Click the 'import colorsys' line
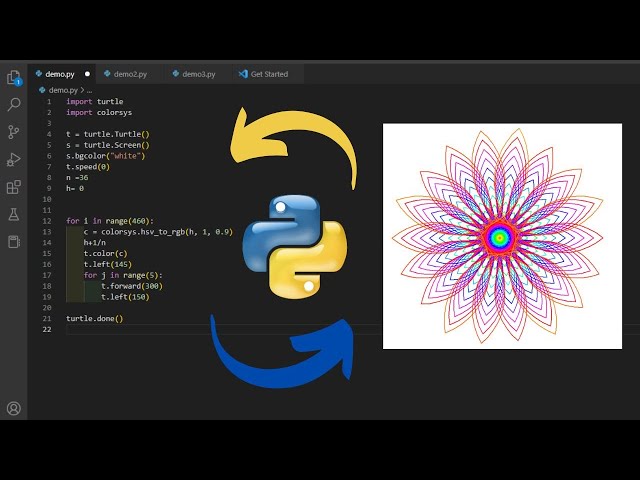This screenshot has height=480, width=640. (99, 112)
